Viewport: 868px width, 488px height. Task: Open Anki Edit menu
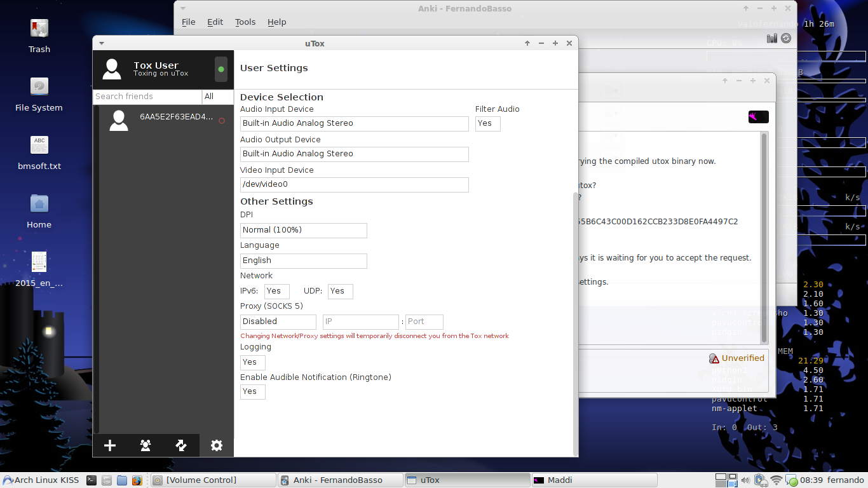[x=215, y=22]
